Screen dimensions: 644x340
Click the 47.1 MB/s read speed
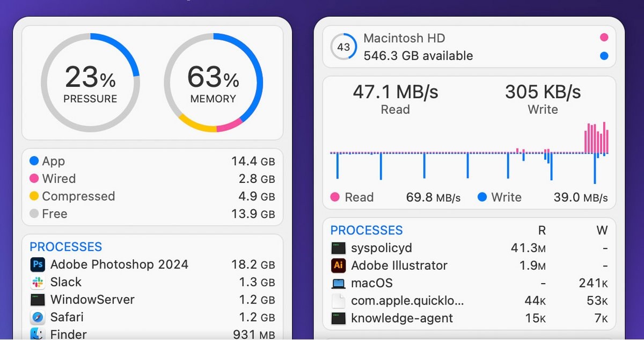pyautogui.click(x=396, y=92)
